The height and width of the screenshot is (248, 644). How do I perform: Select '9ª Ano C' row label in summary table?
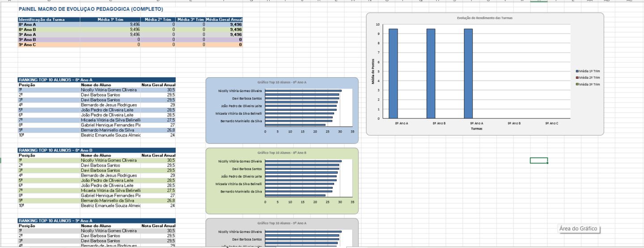[x=49, y=44]
